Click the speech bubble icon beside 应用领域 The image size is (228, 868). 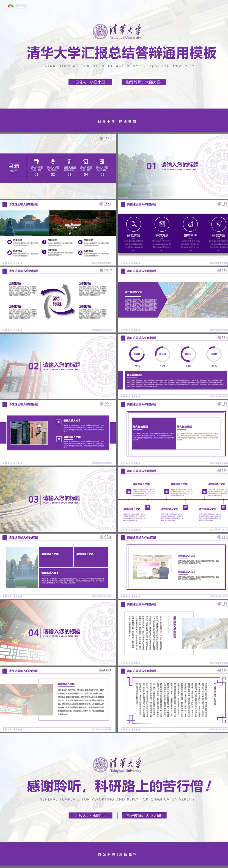[9, 242]
